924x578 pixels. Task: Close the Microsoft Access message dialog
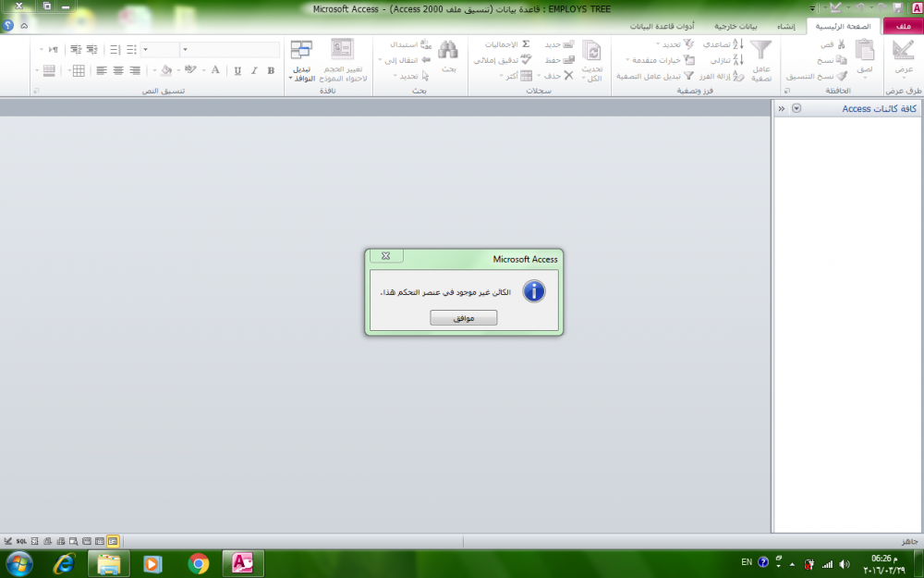(386, 256)
